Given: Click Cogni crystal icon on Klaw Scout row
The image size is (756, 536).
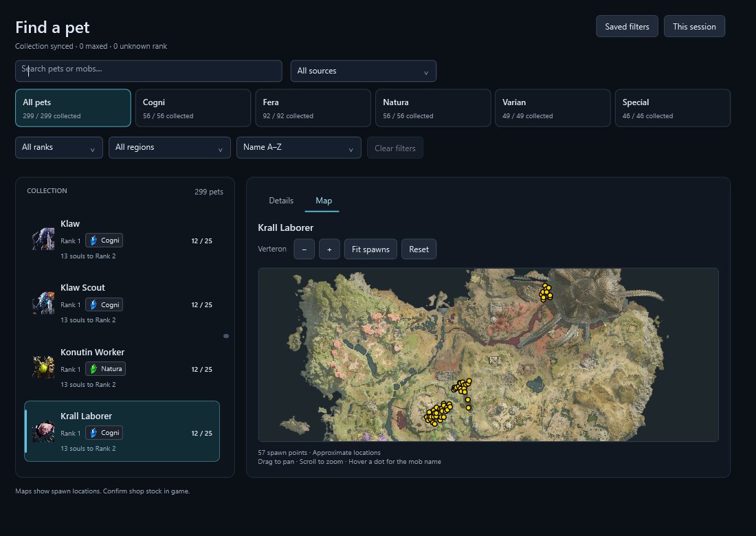Looking at the screenshot, I should pyautogui.click(x=93, y=304).
